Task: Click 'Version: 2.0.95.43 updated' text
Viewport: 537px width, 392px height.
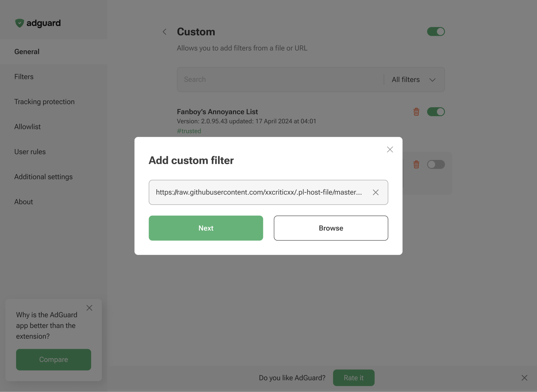Action: coord(247,121)
